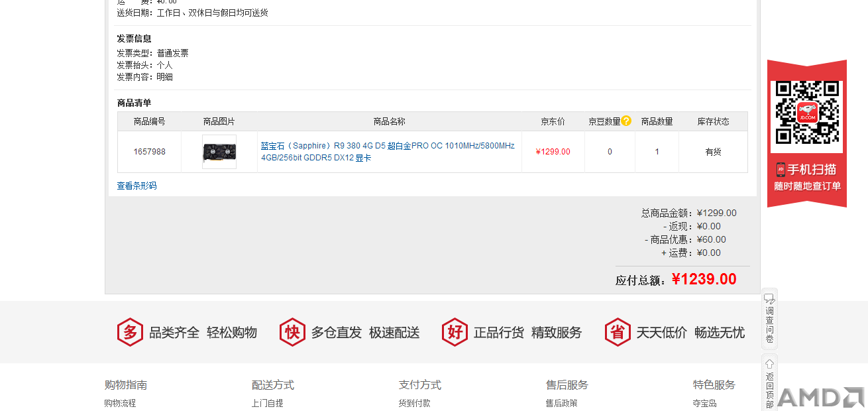Click the 商品名称 column header
This screenshot has width=868, height=411.
(x=390, y=121)
